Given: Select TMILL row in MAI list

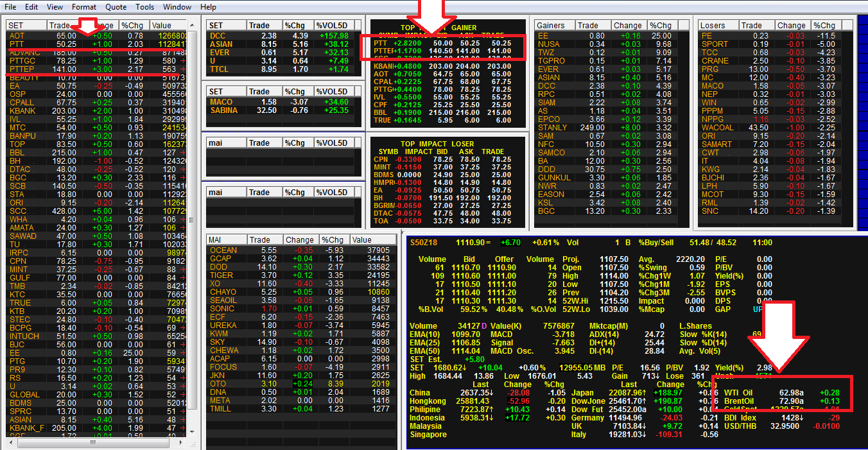Looking at the screenshot, I should coord(300,408).
